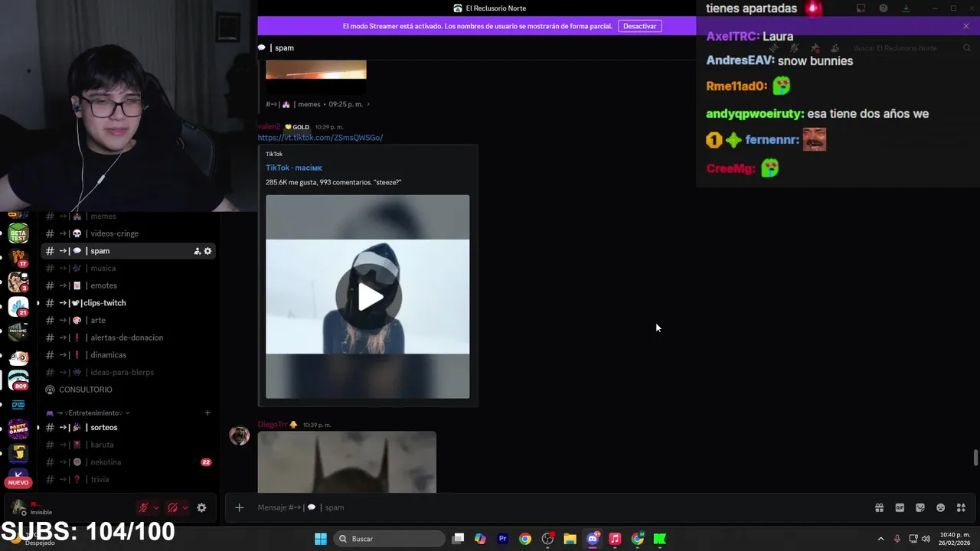The image size is (980, 551).
Task: Open the Discord help question-mark icon
Action: point(884,8)
